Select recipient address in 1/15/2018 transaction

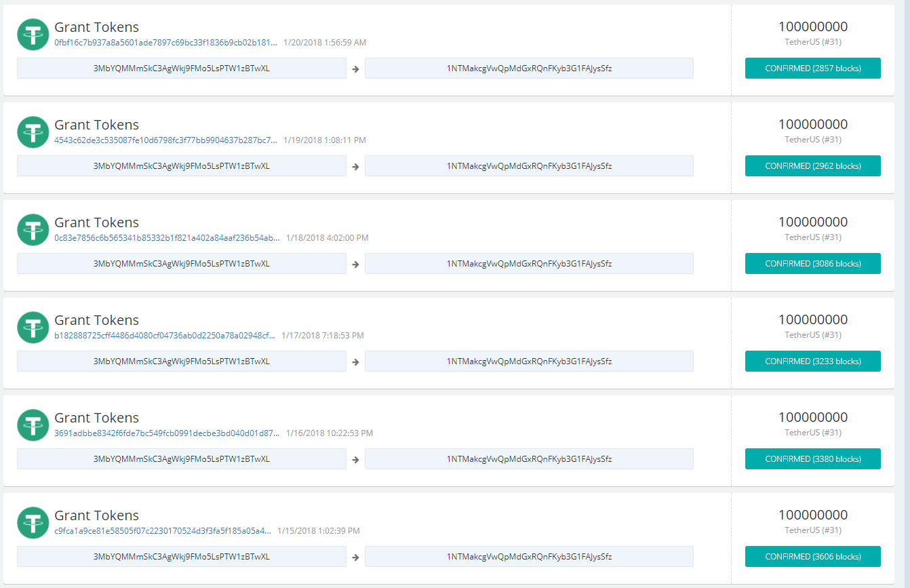(529, 557)
